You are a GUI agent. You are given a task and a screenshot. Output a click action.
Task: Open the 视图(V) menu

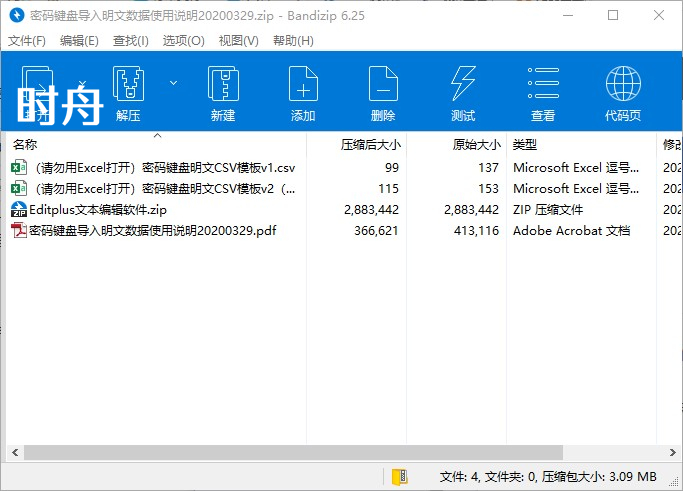[x=238, y=41]
